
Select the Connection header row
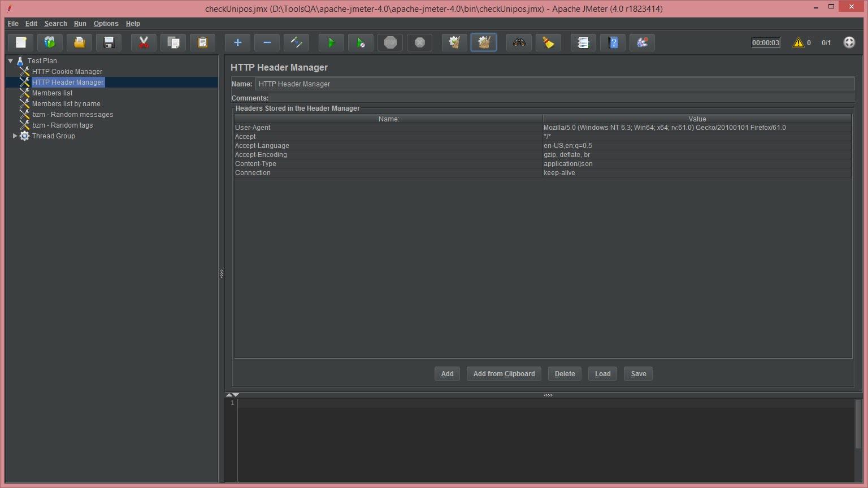click(543, 173)
